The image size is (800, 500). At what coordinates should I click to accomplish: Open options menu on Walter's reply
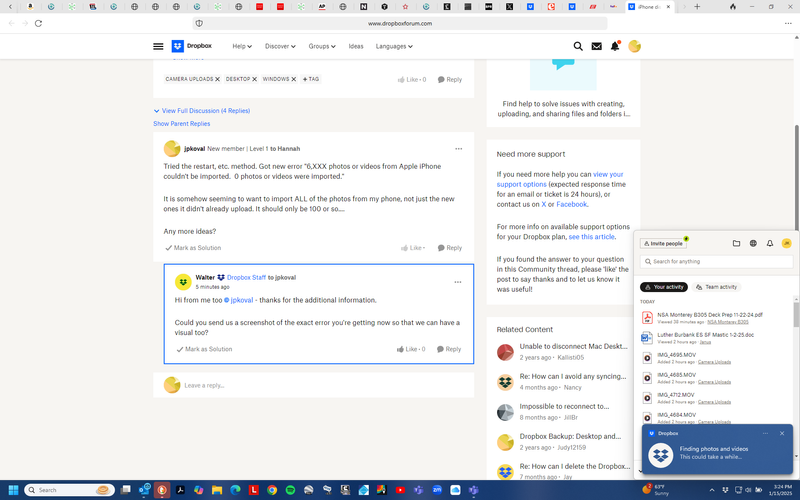458,282
